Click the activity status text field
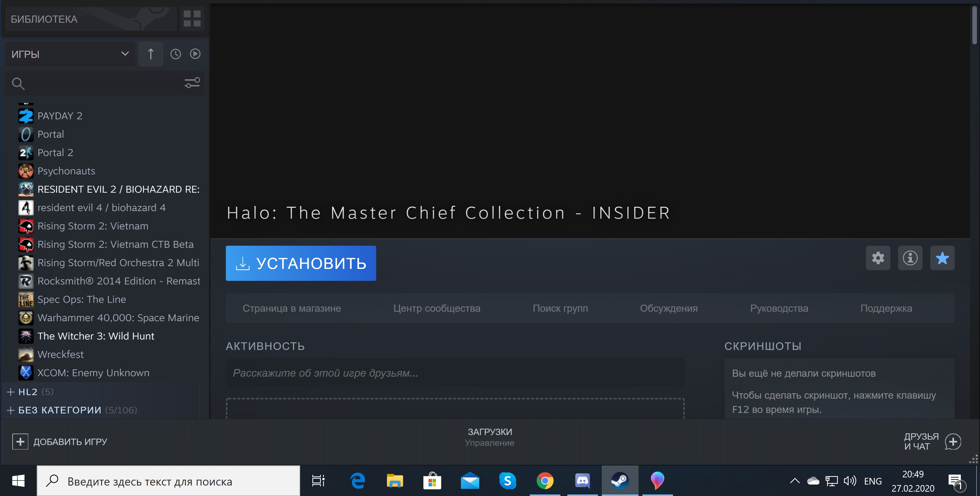The image size is (980, 496). pos(455,373)
